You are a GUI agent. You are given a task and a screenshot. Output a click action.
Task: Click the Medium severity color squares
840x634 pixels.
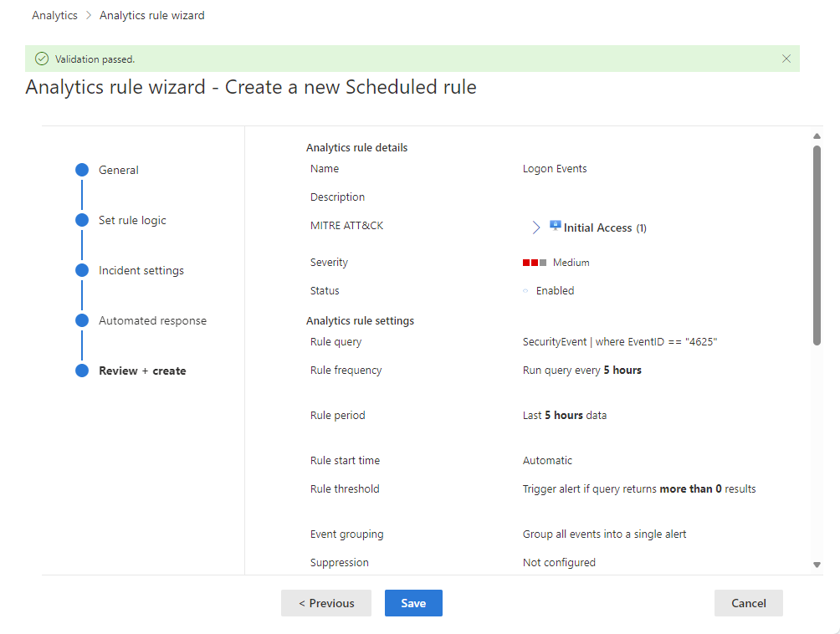[536, 262]
